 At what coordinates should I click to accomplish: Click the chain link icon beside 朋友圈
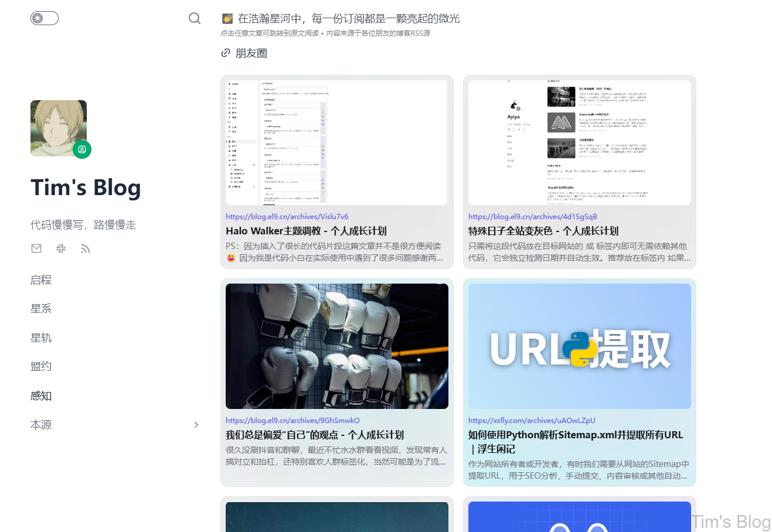(225, 53)
